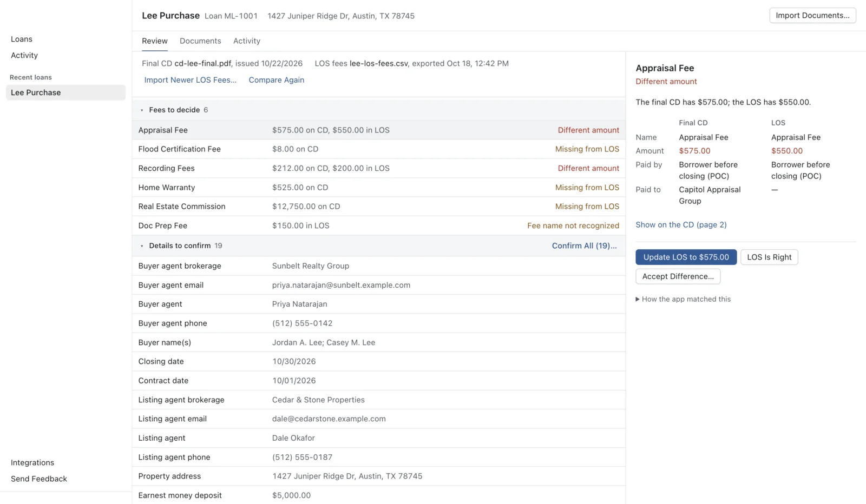The image size is (866, 504).
Task: Click the Listing agent brokerage row
Action: click(379, 400)
